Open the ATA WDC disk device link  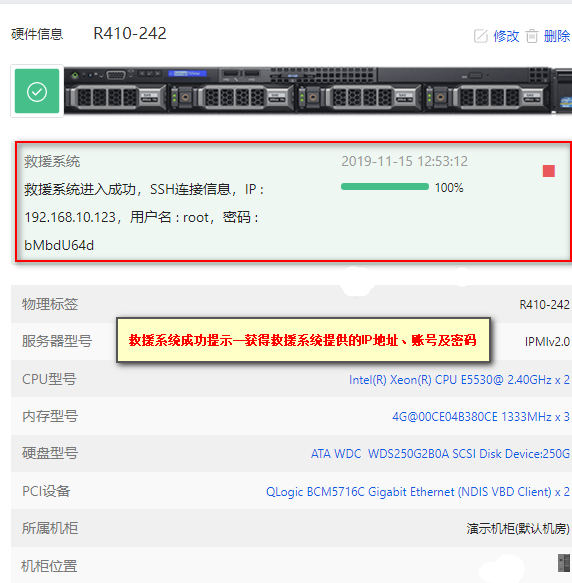click(440, 454)
